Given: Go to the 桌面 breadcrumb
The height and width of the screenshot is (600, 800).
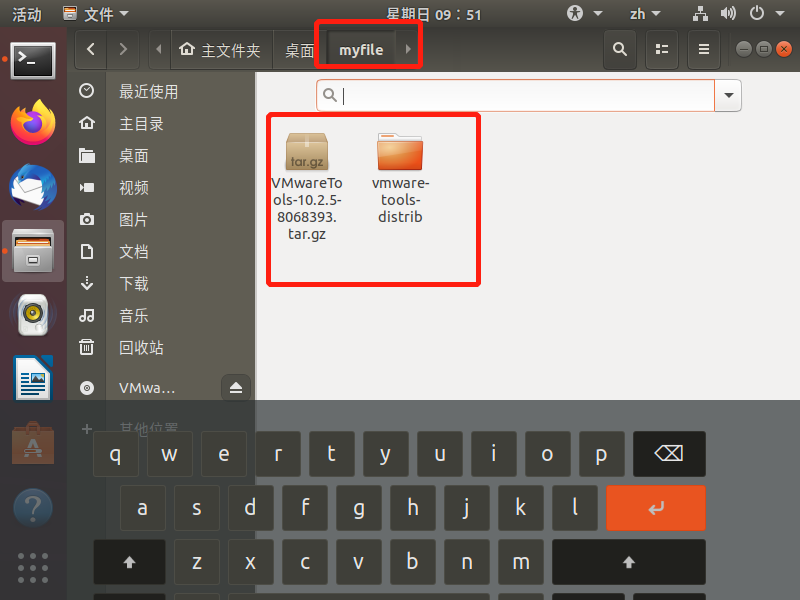Looking at the screenshot, I should coord(299,49).
